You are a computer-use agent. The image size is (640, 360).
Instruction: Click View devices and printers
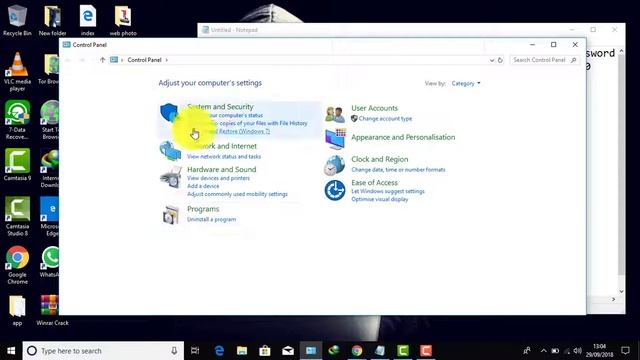tap(218, 178)
